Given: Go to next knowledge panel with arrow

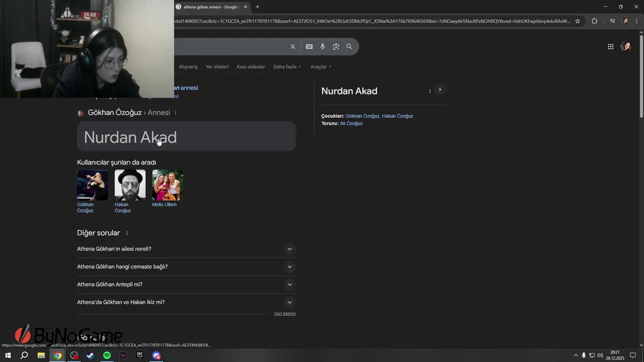Looking at the screenshot, I should point(440,89).
